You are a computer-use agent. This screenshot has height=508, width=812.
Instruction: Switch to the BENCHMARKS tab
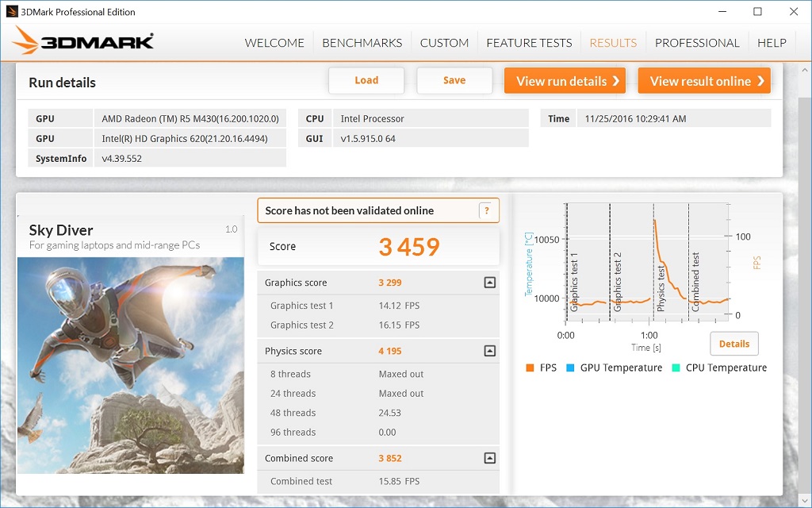362,43
